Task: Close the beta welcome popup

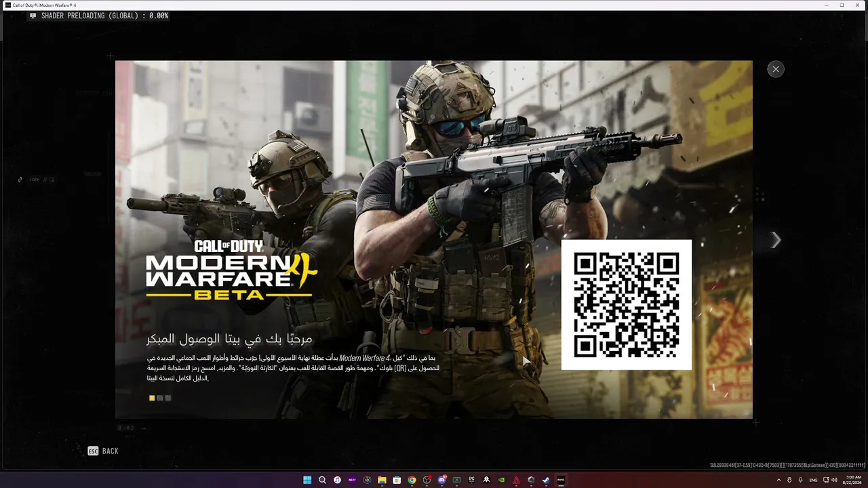Action: (776, 69)
